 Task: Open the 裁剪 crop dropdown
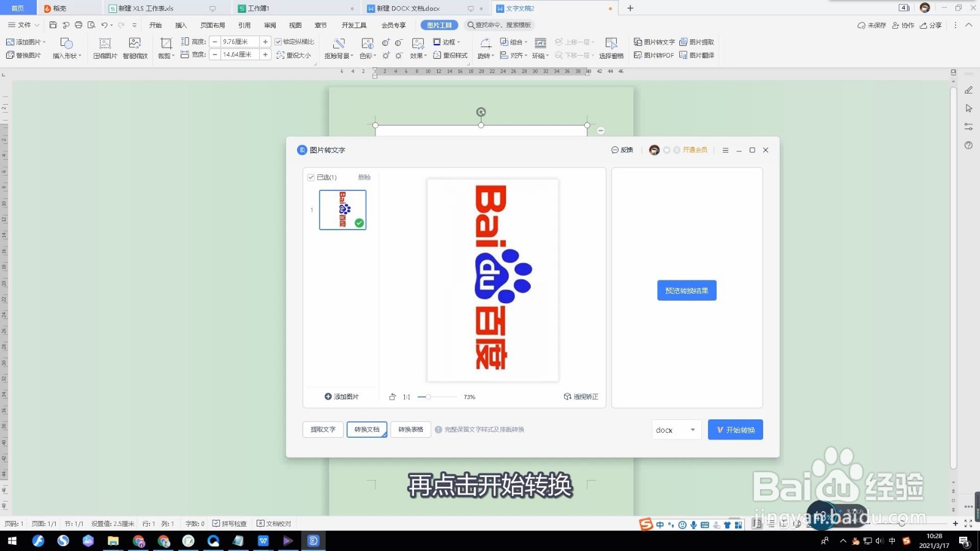pos(166,56)
